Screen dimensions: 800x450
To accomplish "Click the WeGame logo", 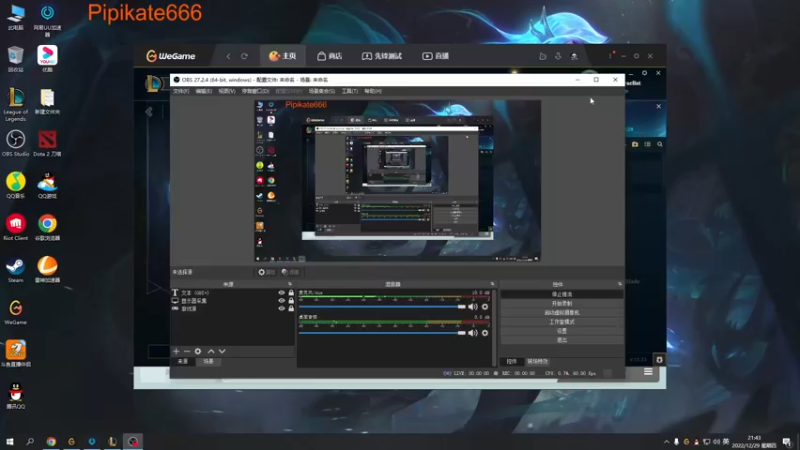I will 171,56.
